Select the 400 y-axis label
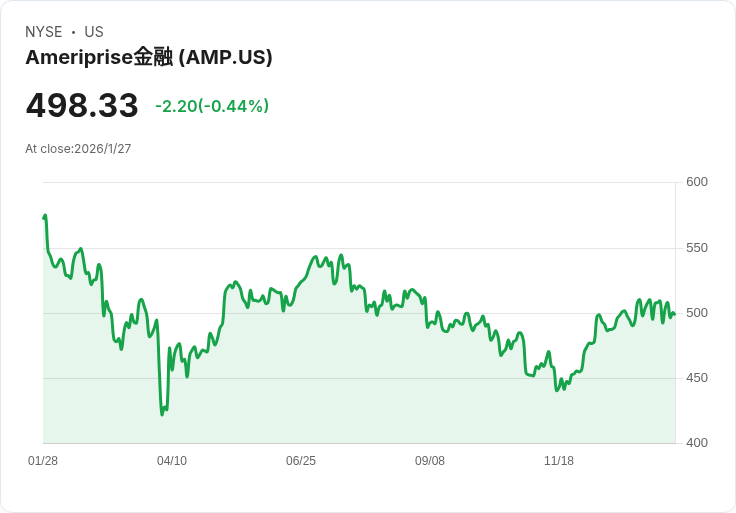The width and height of the screenshot is (736, 513). tap(697, 443)
